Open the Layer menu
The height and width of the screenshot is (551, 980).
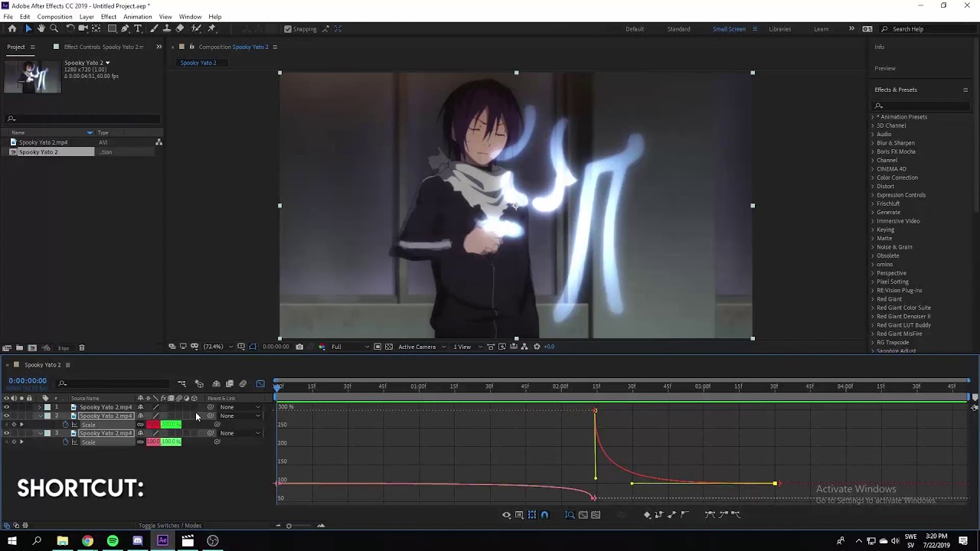coord(87,17)
